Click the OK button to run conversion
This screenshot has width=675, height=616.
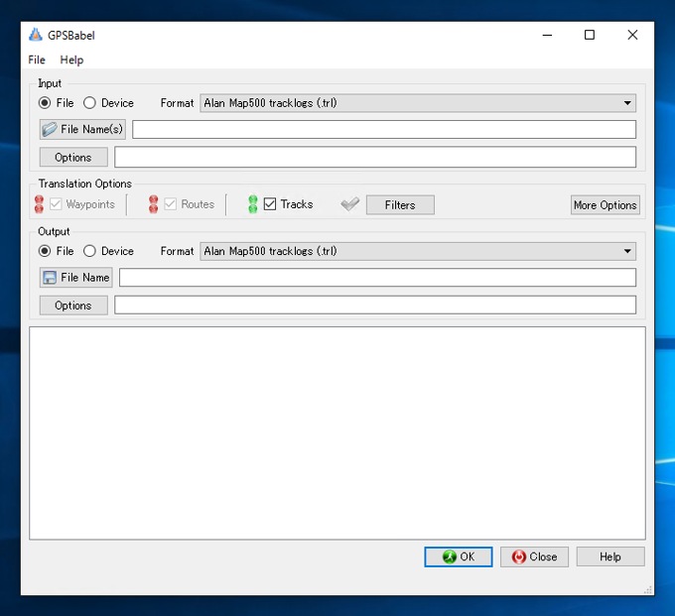(459, 557)
